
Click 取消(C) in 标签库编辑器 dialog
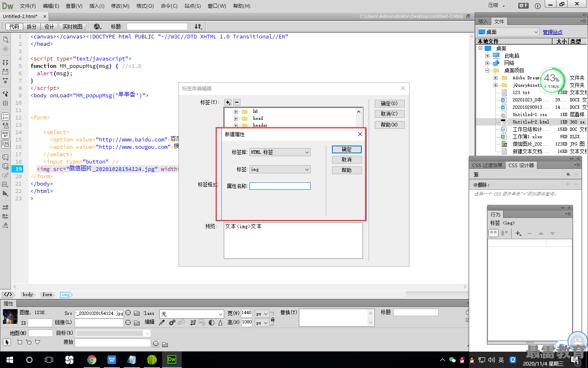tap(390, 114)
